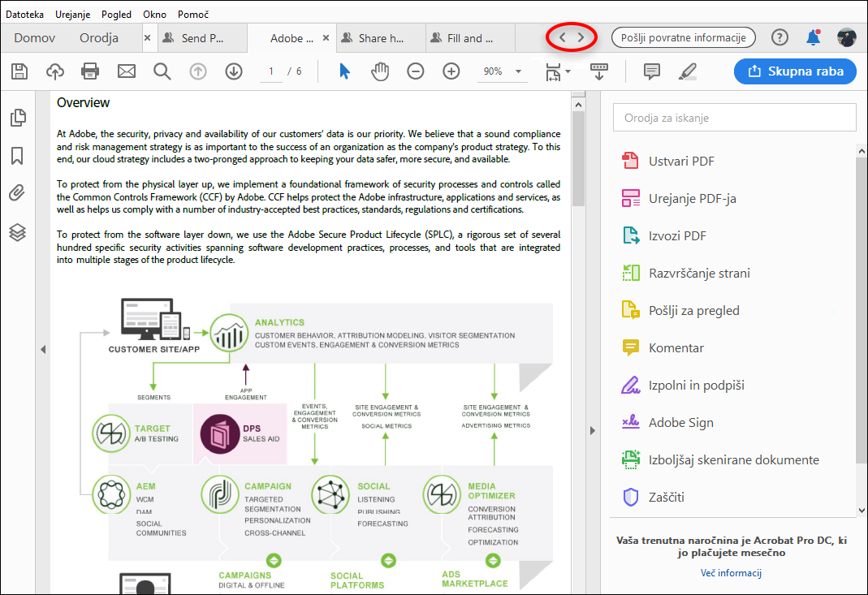Screen dimensions: 868x595
Task: Click the Skupna raba share button
Action: click(x=795, y=71)
